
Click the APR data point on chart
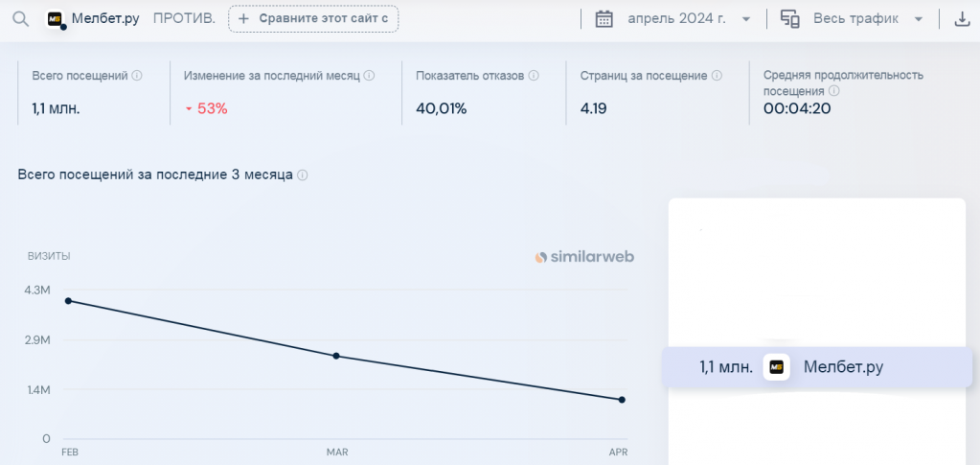pyautogui.click(x=622, y=400)
